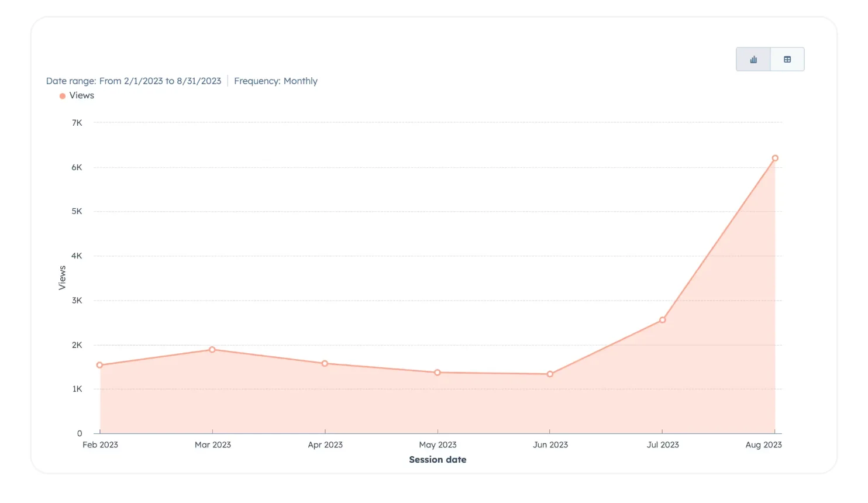
Task: Click the bar chart icon in the toggle group
Action: click(753, 59)
